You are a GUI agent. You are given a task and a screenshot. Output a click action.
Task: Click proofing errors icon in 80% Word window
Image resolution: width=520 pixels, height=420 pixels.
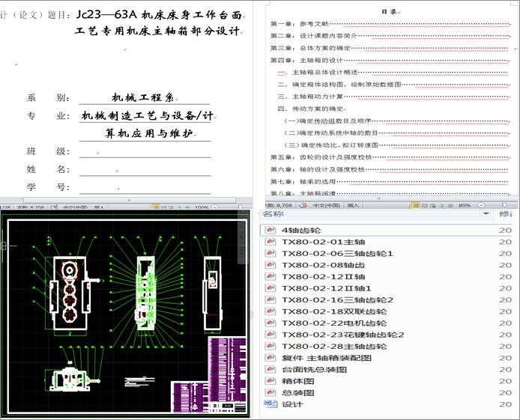[x=303, y=205]
